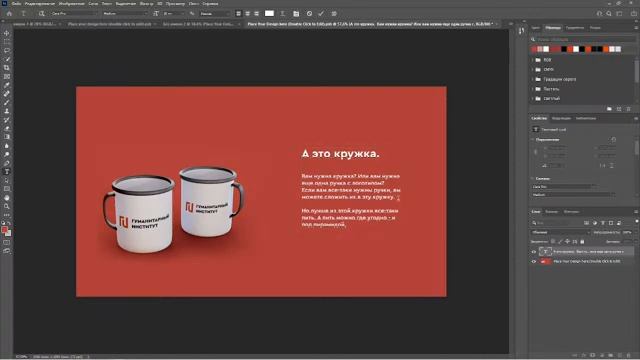This screenshot has height=360, width=640.
Task: Expand the Пастель swatch folder
Action: [x=533, y=89]
